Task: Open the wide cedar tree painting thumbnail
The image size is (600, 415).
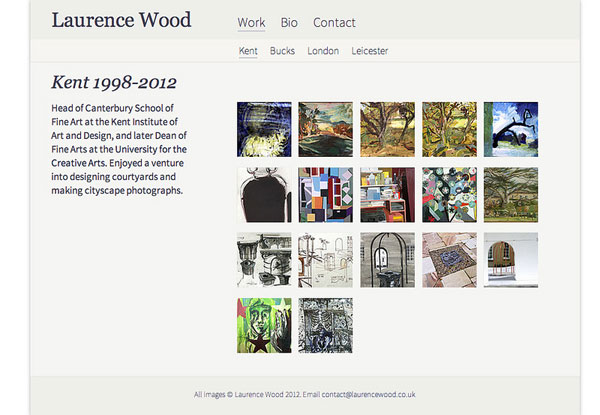Action: (511, 195)
